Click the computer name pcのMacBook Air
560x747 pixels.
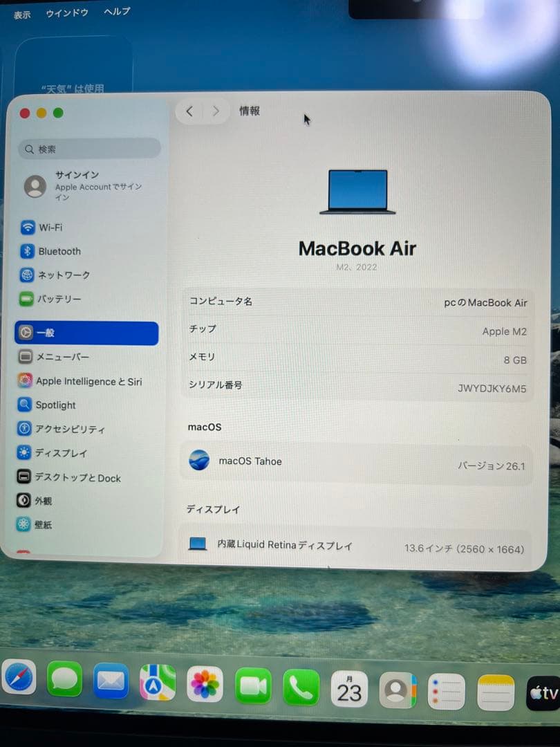click(x=485, y=303)
